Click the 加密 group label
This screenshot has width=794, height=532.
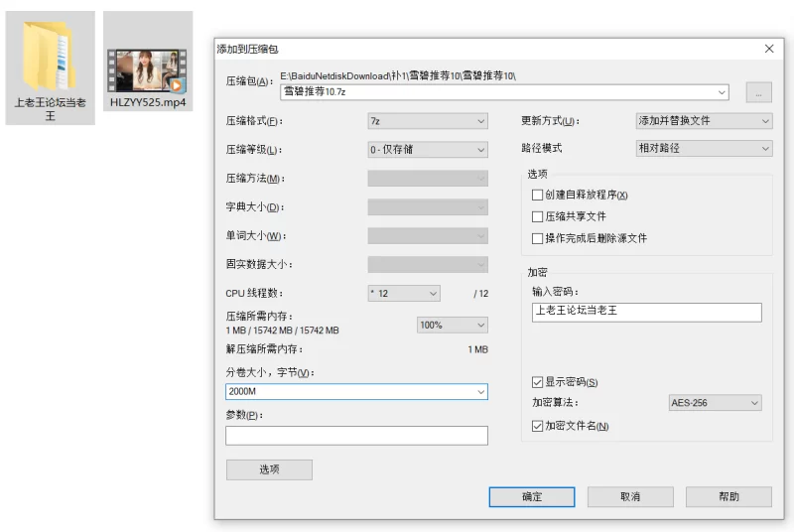tap(537, 272)
